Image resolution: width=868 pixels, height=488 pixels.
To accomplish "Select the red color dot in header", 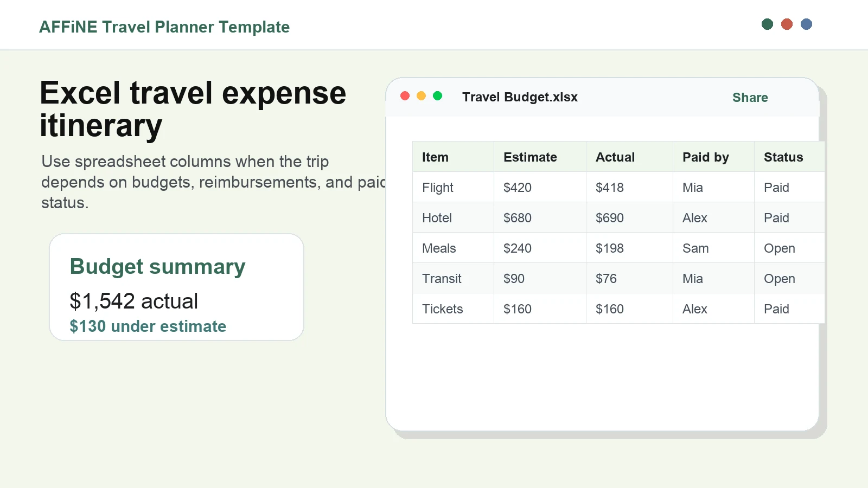I will pyautogui.click(x=787, y=24).
